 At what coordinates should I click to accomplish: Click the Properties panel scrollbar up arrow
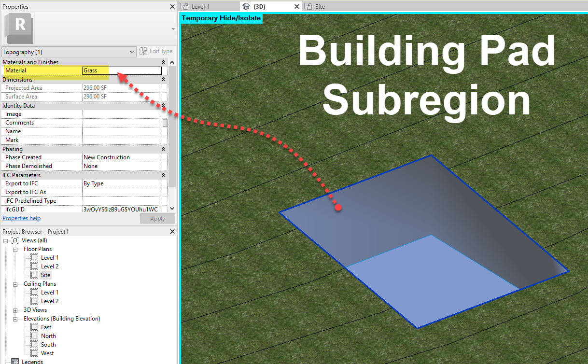coord(172,62)
